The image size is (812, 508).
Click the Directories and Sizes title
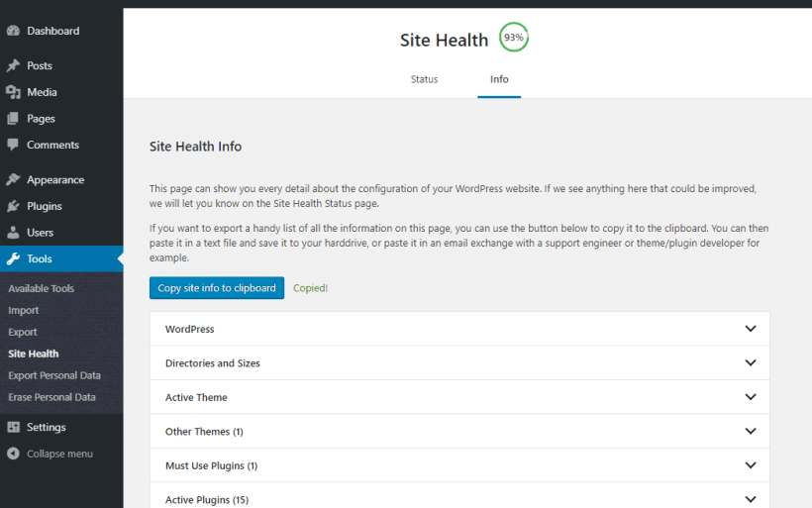(x=212, y=363)
